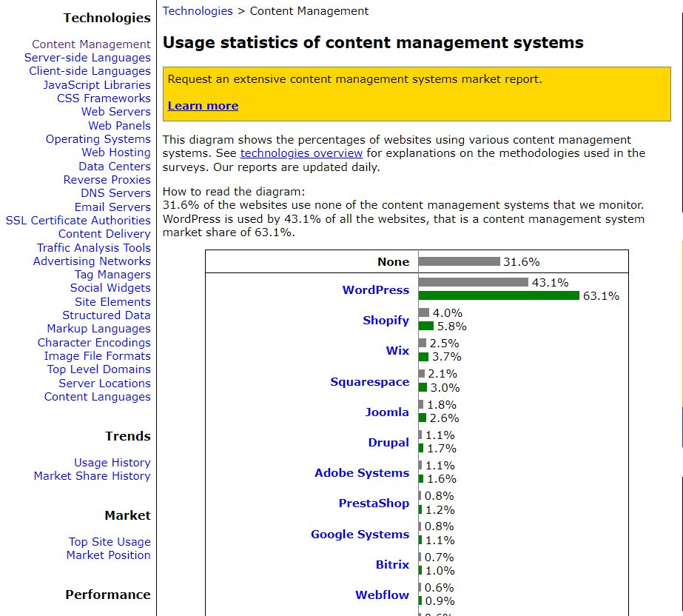This screenshot has height=616, width=683.
Task: Open Web Panels in sidebar
Action: (119, 126)
